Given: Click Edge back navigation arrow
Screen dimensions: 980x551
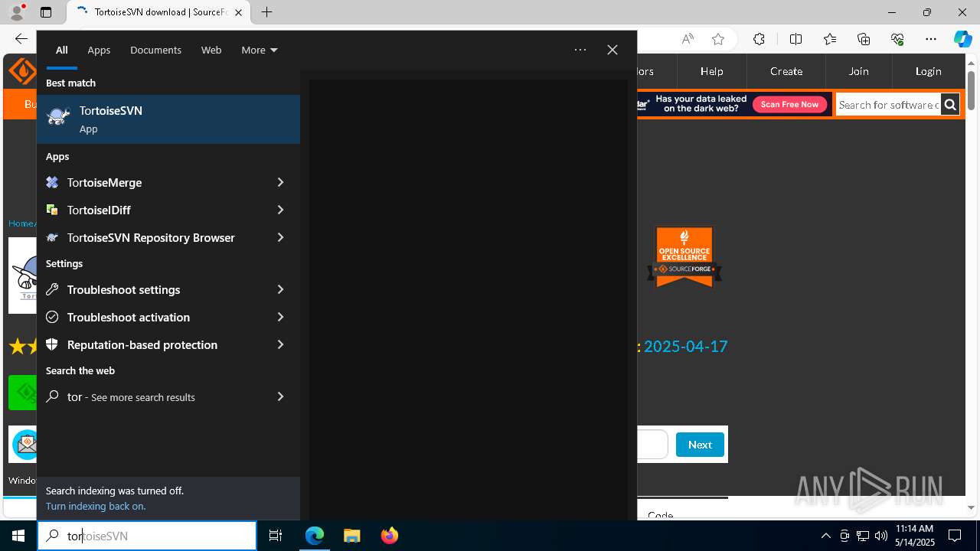Looking at the screenshot, I should click(21, 39).
